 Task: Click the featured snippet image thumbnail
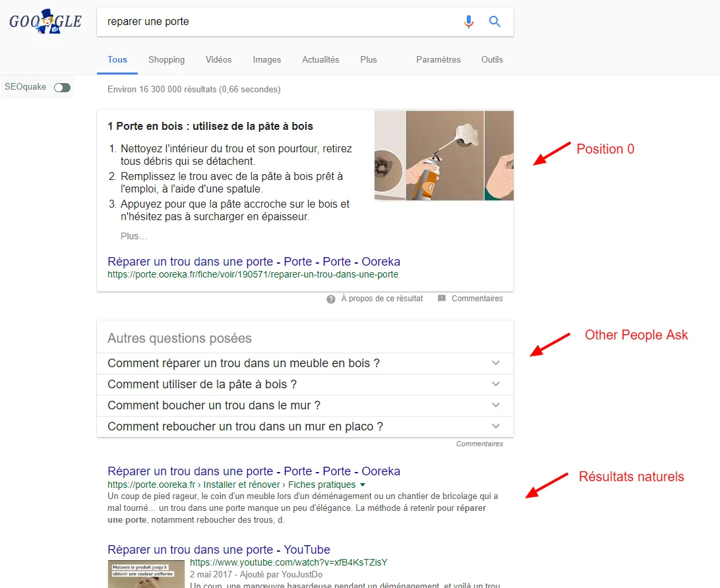pyautogui.click(x=444, y=156)
